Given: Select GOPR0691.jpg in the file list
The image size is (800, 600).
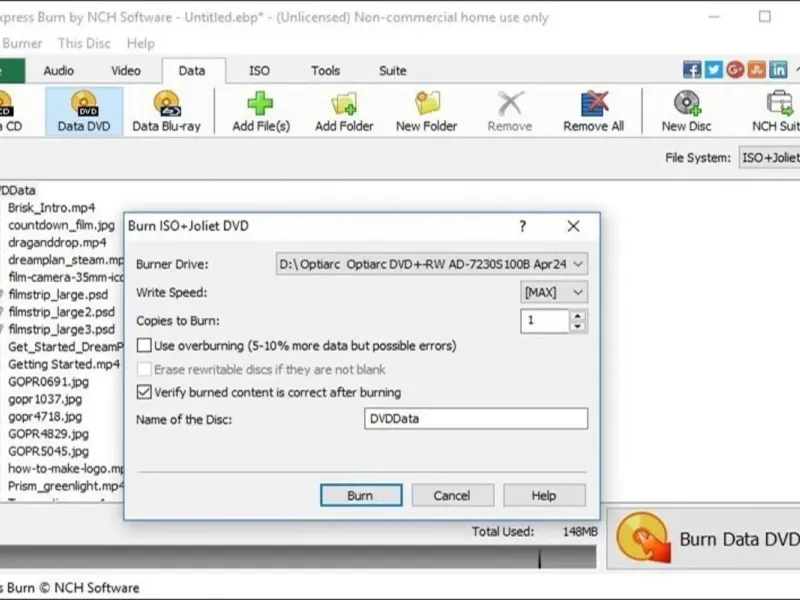Looking at the screenshot, I should point(48,381).
